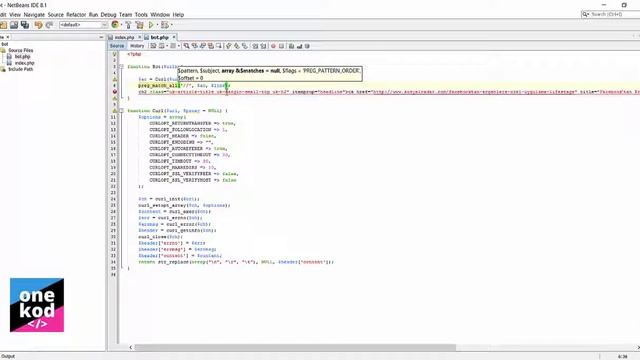The height and width of the screenshot is (360, 640).
Task: Open the Run menu
Action: point(93,15)
